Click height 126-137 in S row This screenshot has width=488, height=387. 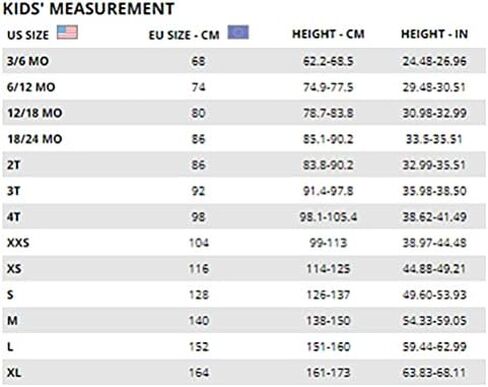pyautogui.click(x=328, y=295)
